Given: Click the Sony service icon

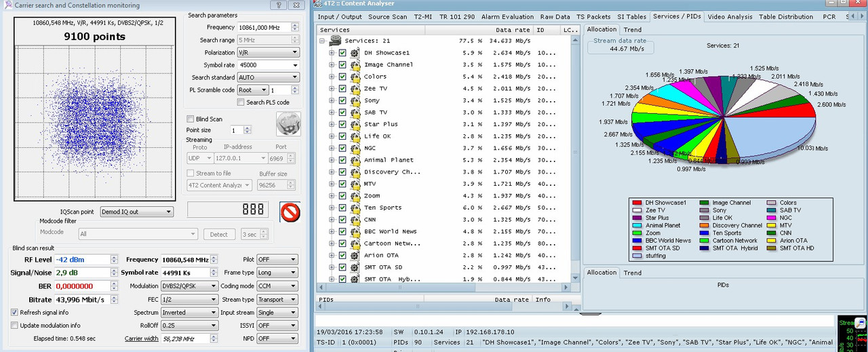Looking at the screenshot, I should click(x=355, y=100).
